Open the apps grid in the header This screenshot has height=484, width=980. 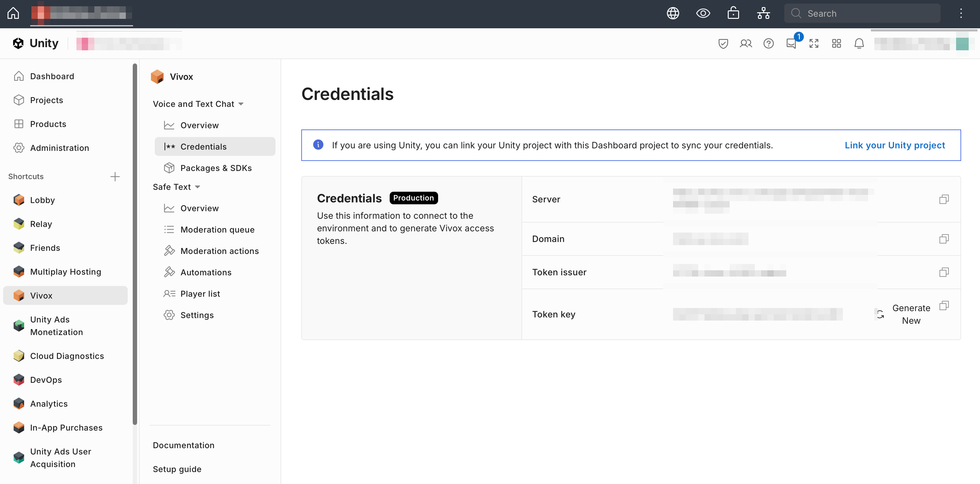836,43
